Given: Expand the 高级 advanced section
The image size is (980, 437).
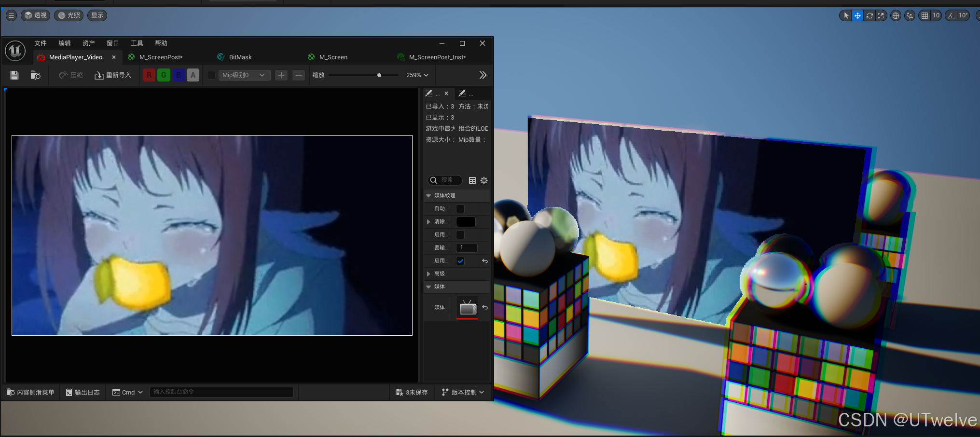Looking at the screenshot, I should [428, 274].
